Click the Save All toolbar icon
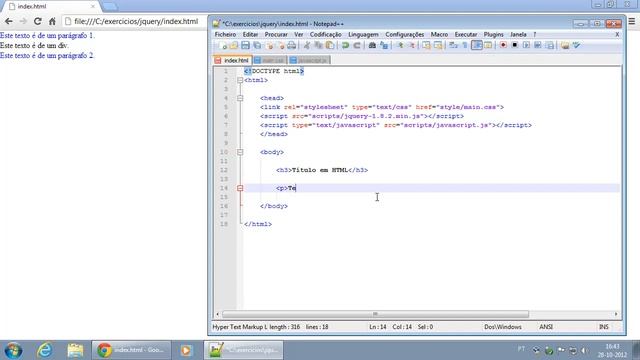640x360 pixels. (x=257, y=45)
